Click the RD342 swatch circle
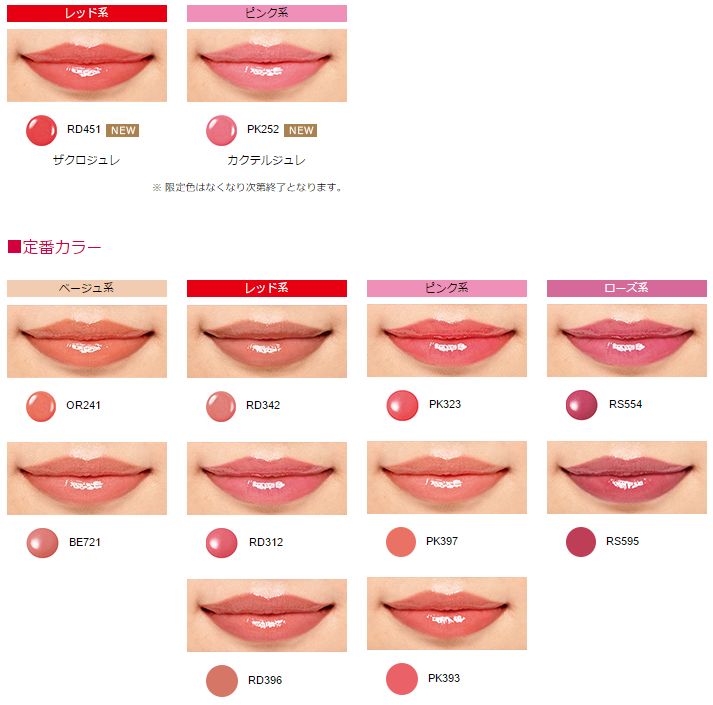713x705 pixels. [221, 406]
